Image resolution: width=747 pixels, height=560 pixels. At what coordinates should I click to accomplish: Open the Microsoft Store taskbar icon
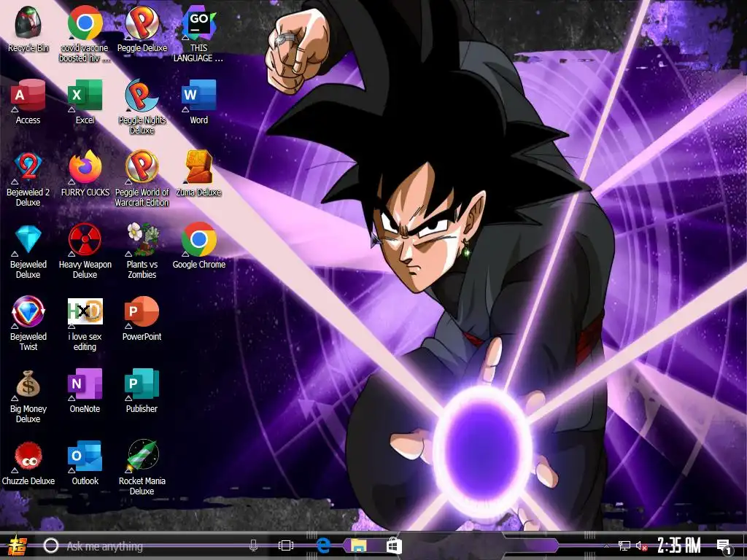pyautogui.click(x=394, y=545)
